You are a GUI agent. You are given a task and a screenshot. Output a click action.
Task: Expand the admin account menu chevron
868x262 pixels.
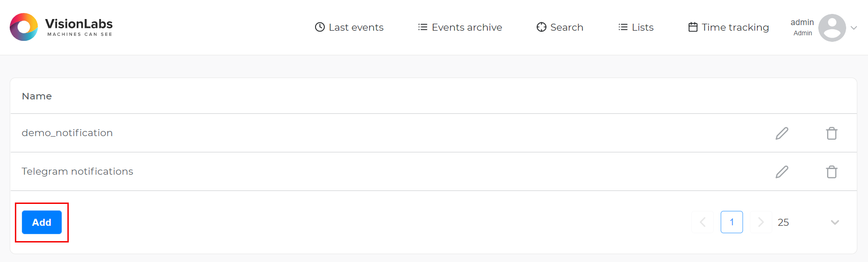coord(854,28)
